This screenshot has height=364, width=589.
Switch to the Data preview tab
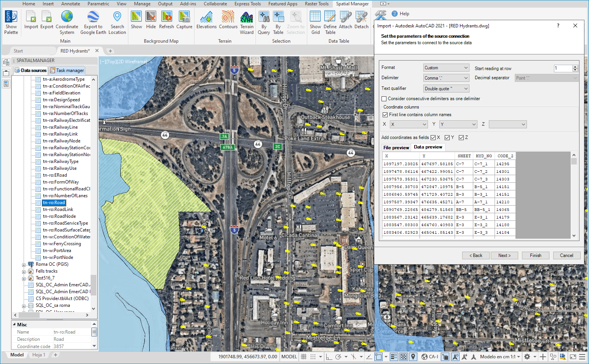(x=428, y=147)
